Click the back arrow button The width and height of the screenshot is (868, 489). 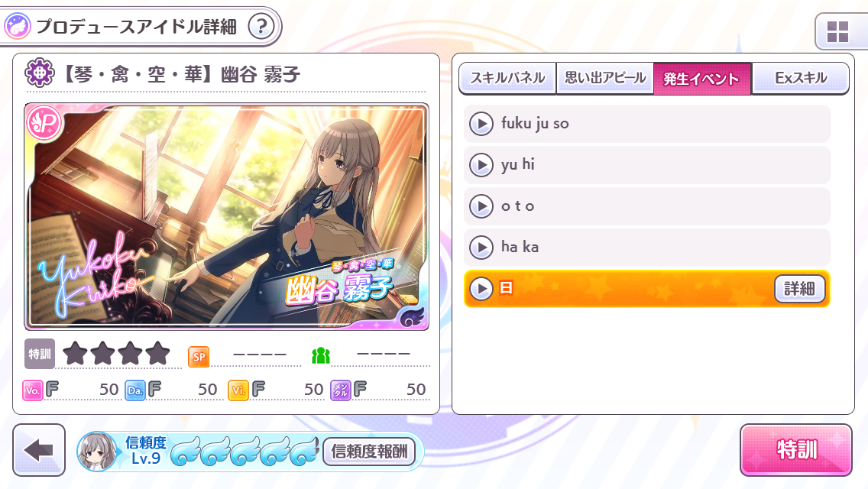coord(39,450)
